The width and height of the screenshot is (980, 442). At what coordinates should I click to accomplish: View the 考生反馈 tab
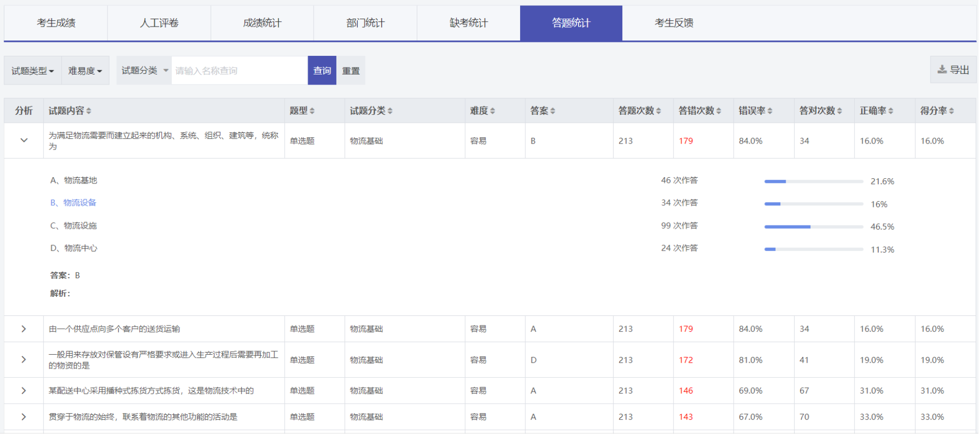674,23
